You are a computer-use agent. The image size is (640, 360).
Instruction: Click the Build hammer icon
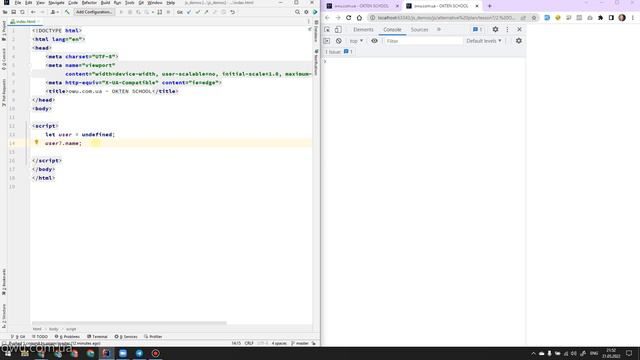[67, 12]
